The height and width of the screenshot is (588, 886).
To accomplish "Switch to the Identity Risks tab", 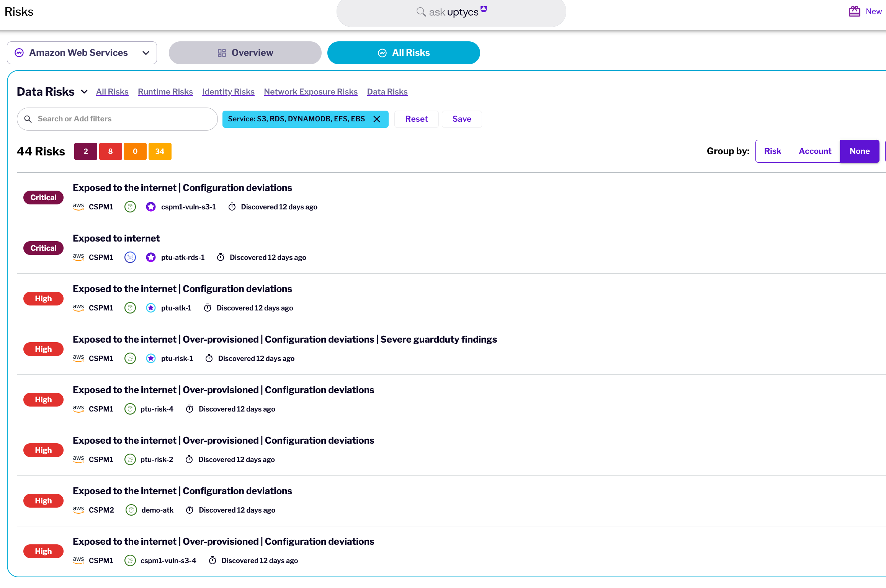I will click(x=228, y=91).
